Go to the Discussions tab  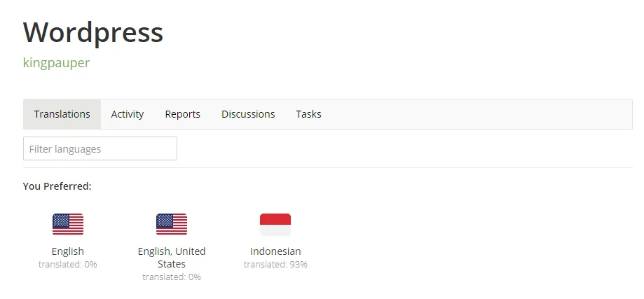pos(248,114)
